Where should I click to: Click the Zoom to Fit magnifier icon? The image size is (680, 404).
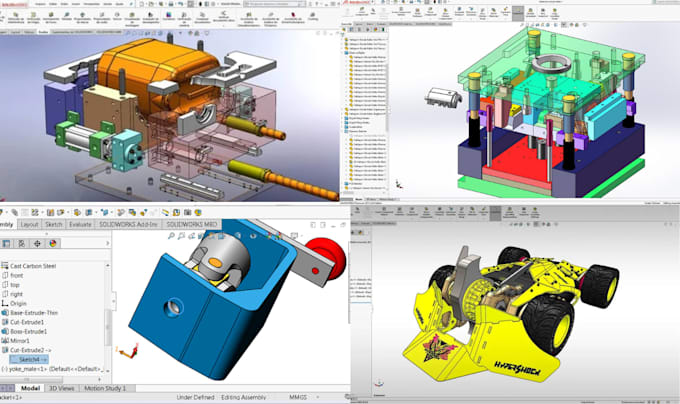pos(171,236)
